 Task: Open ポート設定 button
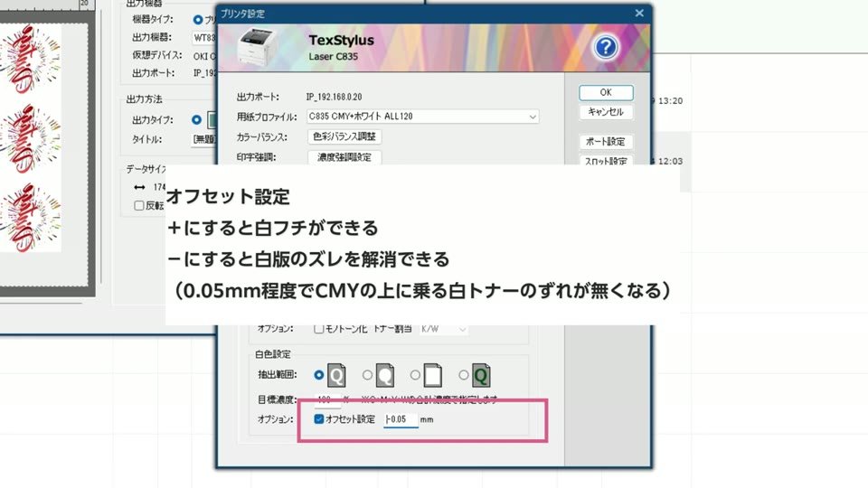point(606,142)
